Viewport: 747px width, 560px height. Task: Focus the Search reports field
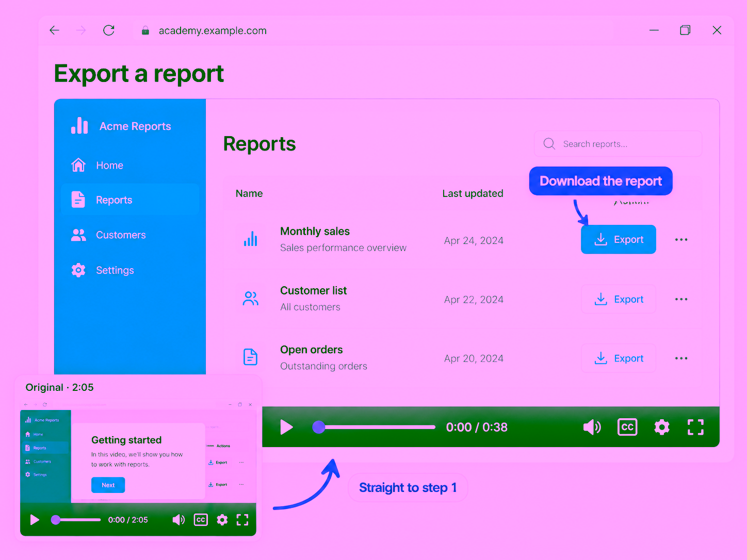point(618,144)
